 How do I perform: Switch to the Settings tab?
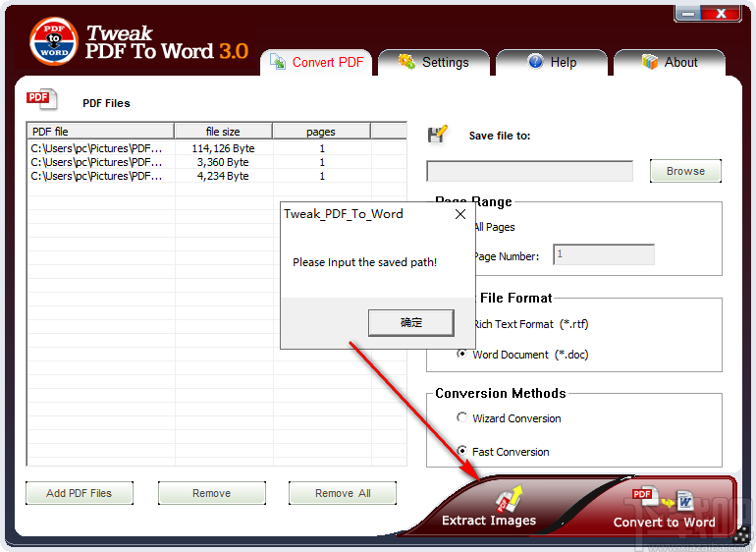433,62
